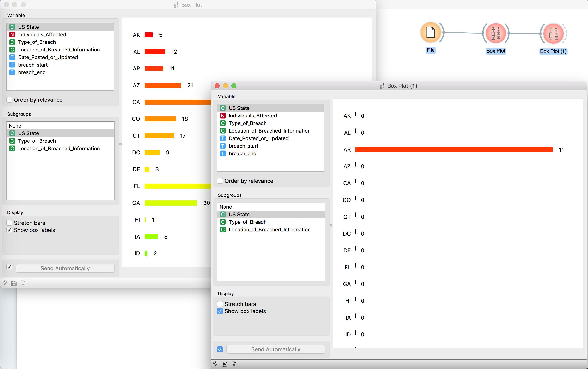588x369 pixels.
Task: Click the save icon in the back Box Plot window
Action: pos(14,283)
